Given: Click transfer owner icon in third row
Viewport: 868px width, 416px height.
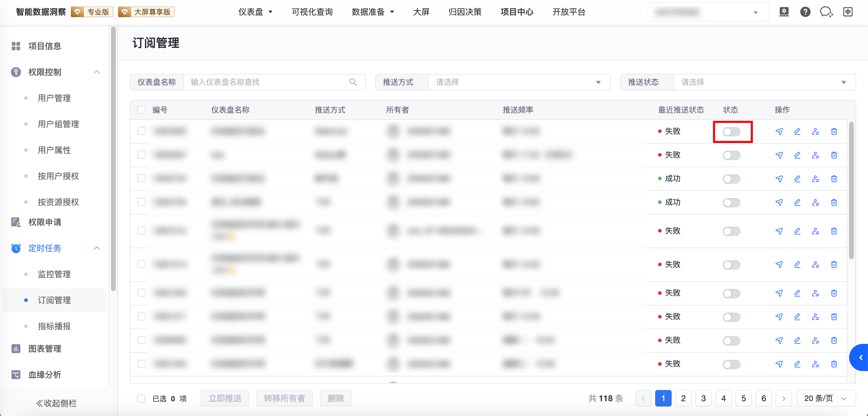Looking at the screenshot, I should click(x=815, y=179).
